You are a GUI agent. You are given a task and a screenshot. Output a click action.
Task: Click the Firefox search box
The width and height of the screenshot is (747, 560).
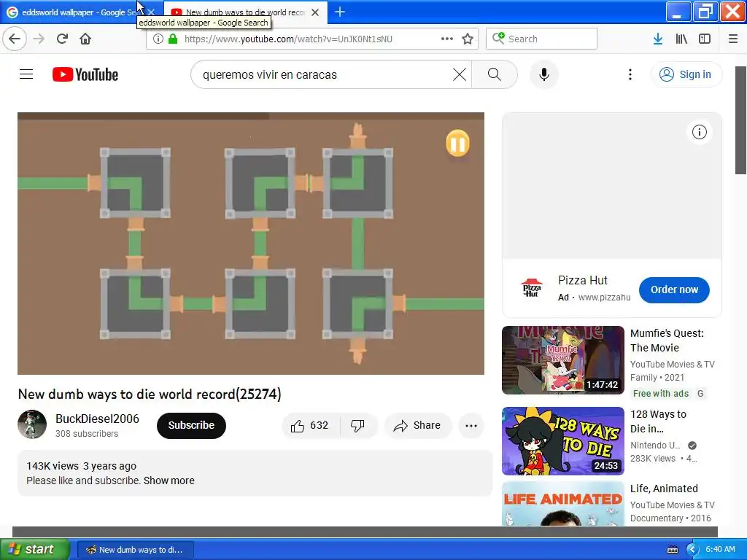pyautogui.click(x=541, y=39)
